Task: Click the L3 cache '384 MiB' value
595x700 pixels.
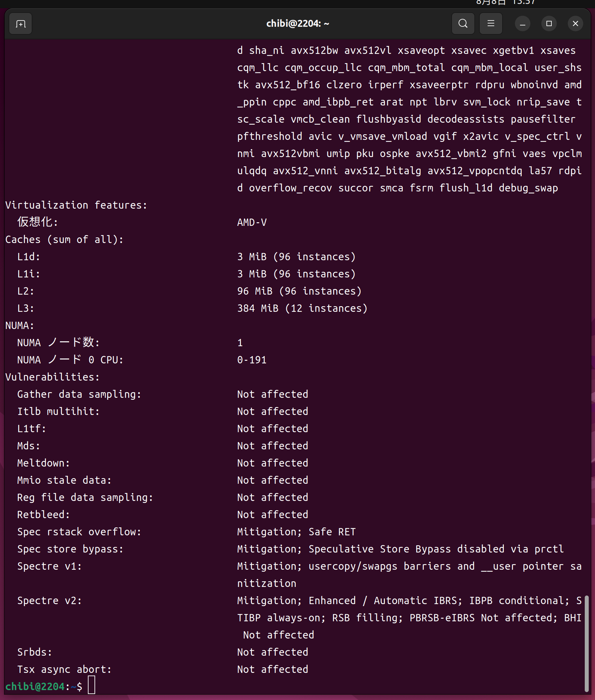Action: [258, 309]
